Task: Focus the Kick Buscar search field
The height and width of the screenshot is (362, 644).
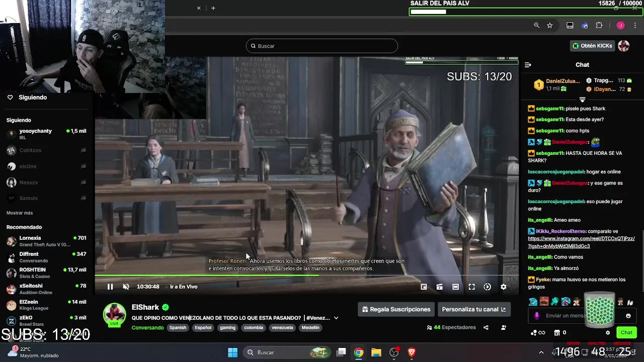Action: coord(322,46)
